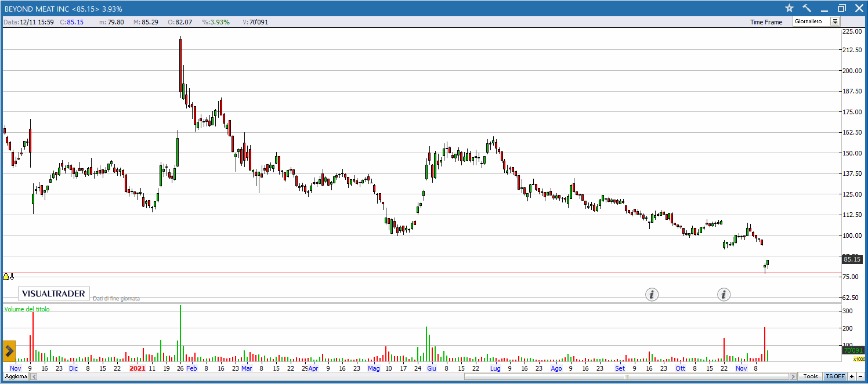
Task: Click the %: 3.93% change in data bar
Action: point(216,22)
